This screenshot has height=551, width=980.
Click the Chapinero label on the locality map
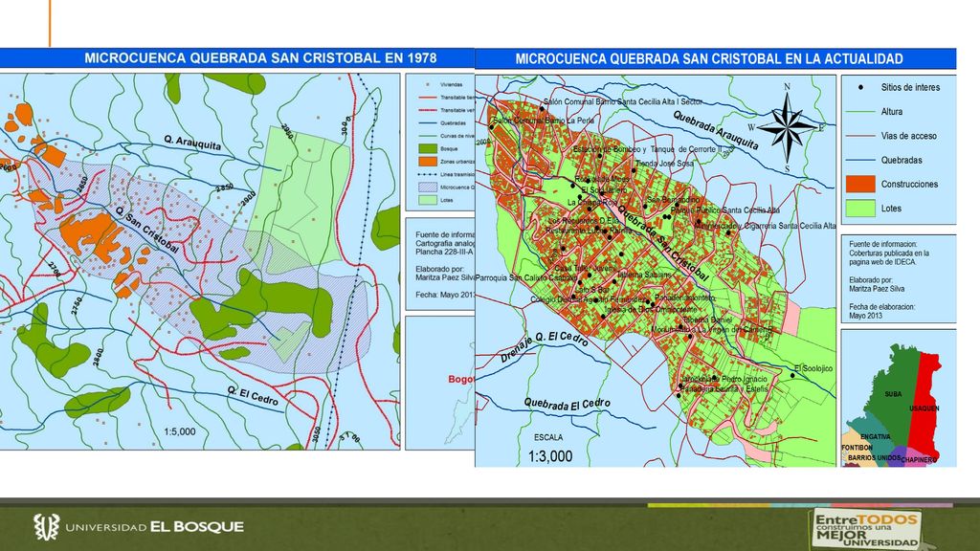point(919,460)
